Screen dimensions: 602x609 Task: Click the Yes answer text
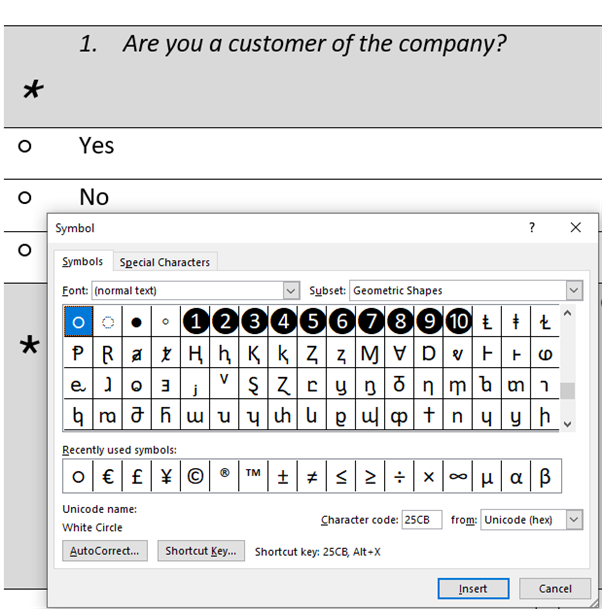pyautogui.click(x=97, y=146)
